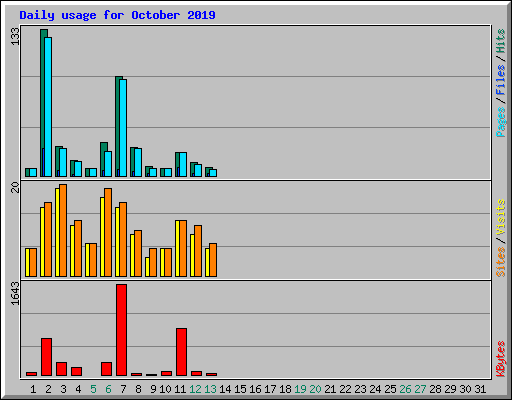
Task: Click the day 31 axis label
Action: click(x=480, y=389)
